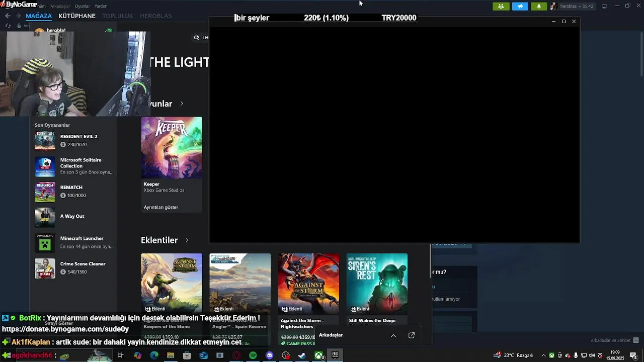Click Arkadaşlar ve Sohbet at bottom right
This screenshot has width=644, height=362.
click(x=610, y=340)
